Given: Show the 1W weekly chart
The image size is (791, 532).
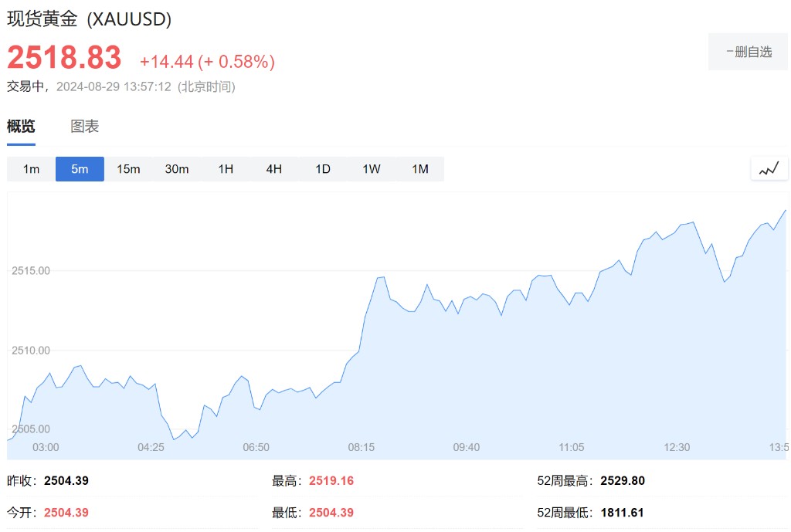Looking at the screenshot, I should [372, 169].
